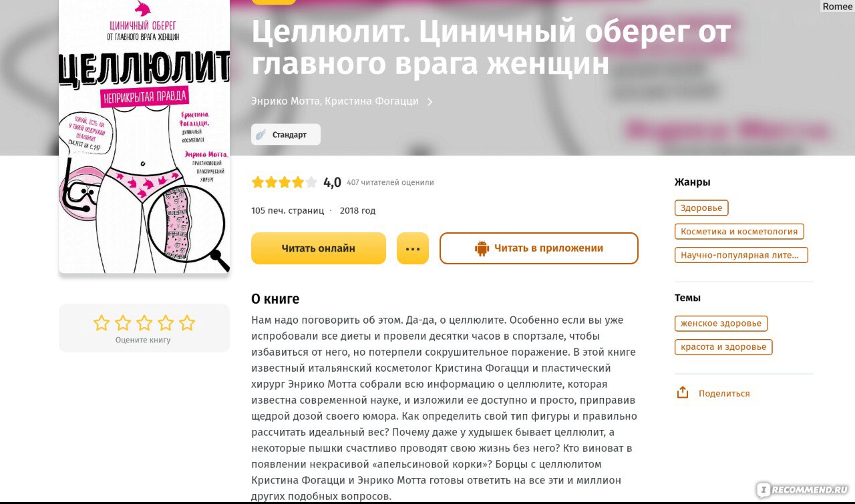The image size is (855, 504).
Task: Select the Научно-популярная литература genre tag
Action: (741, 255)
